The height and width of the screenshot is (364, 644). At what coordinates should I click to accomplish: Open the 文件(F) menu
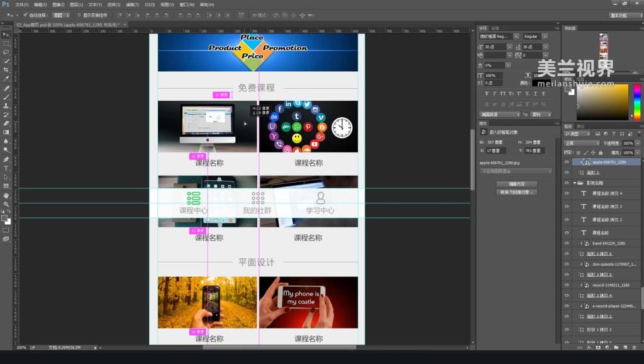[22, 4]
